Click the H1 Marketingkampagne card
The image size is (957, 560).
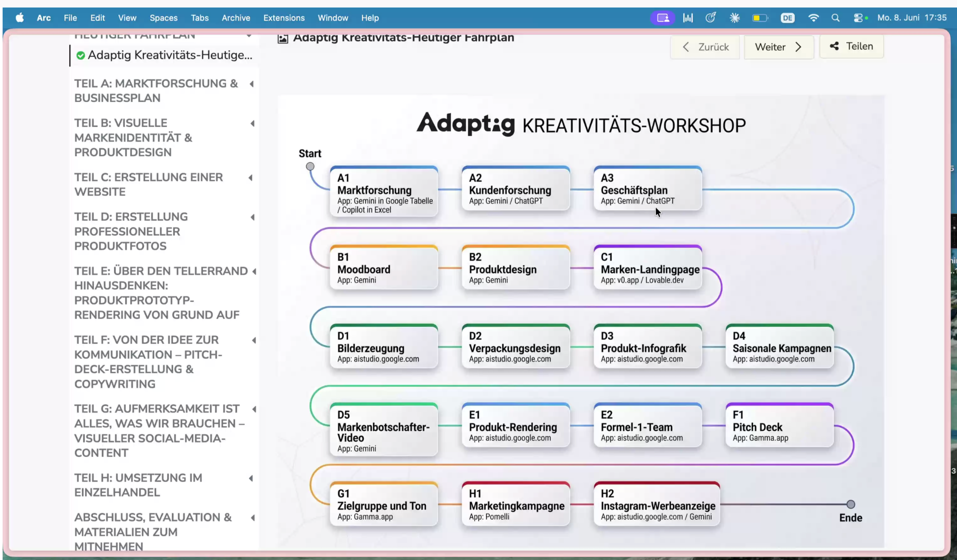click(516, 504)
